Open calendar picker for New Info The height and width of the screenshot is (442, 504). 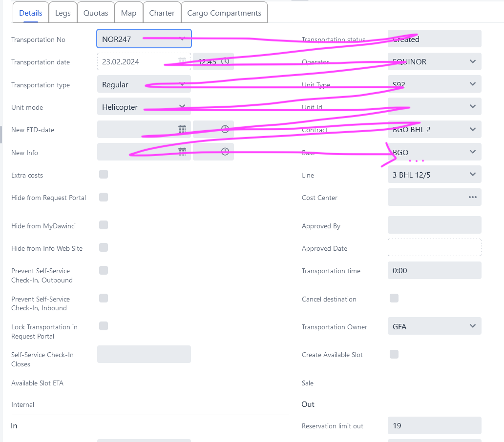click(x=182, y=152)
